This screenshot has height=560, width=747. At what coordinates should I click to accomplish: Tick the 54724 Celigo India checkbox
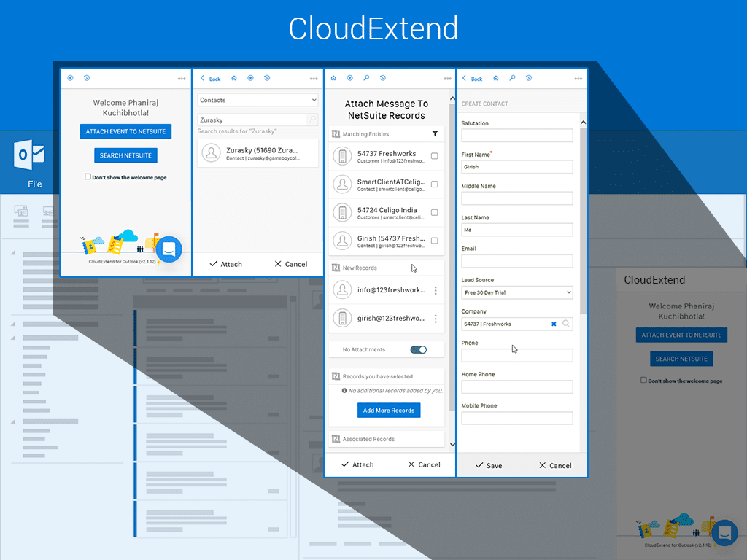coord(435,213)
